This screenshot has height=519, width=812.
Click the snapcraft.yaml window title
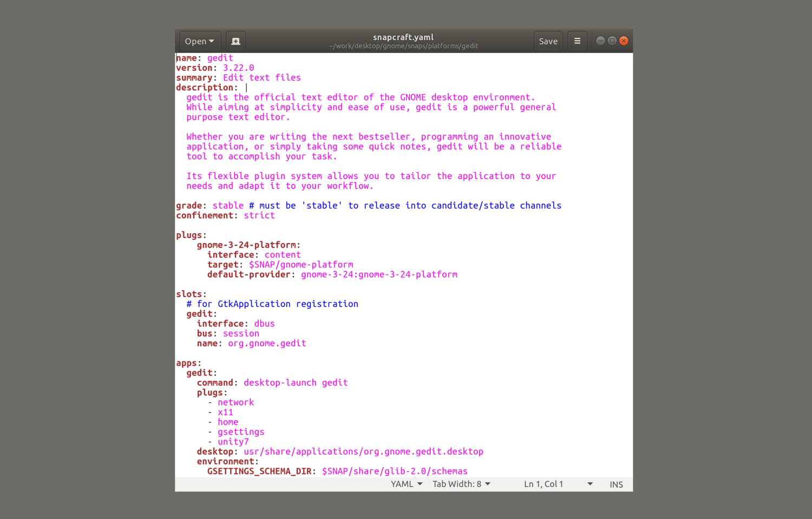click(x=403, y=37)
